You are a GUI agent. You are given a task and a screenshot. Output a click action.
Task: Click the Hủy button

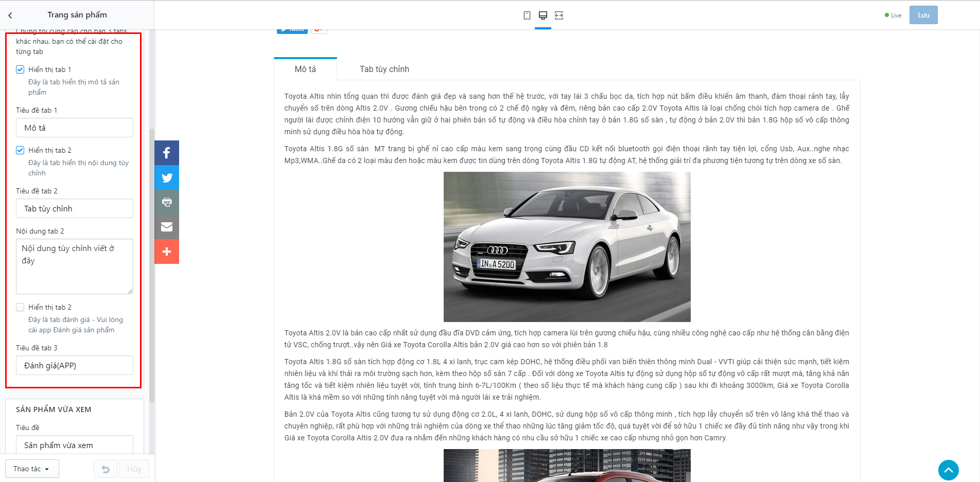134,469
